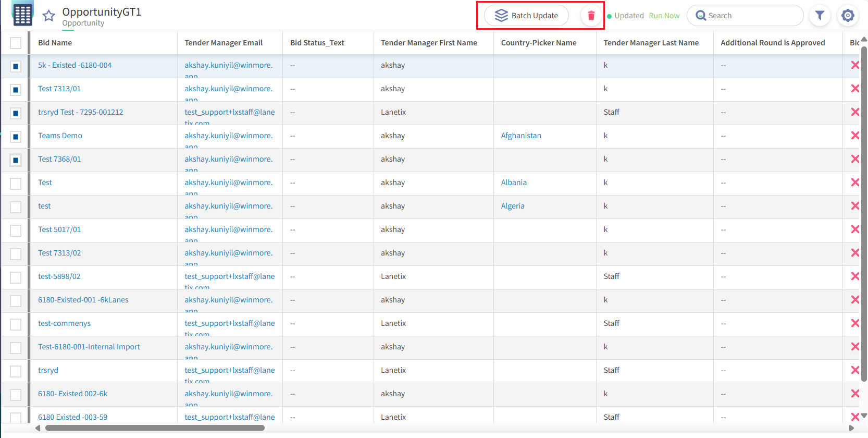Viewport: 868px width, 438px height.
Task: Click the red trash delete icon
Action: point(591,16)
